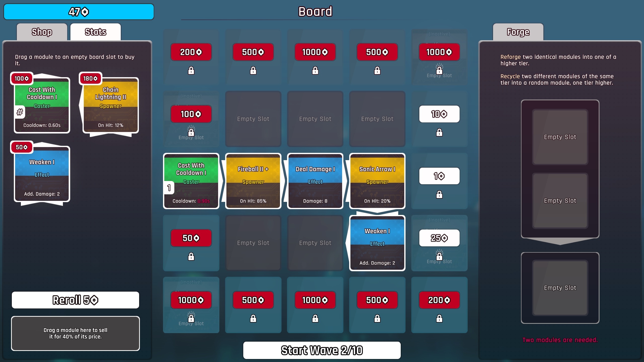The image size is (644, 362).
Task: Select the Spawner icon on Fireball II+
Action: [253, 182]
